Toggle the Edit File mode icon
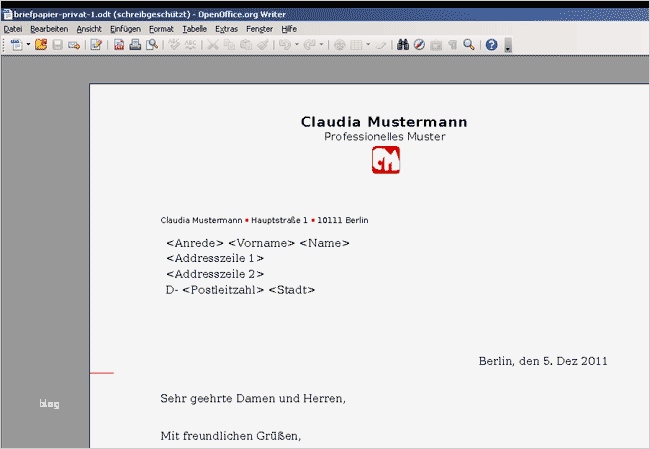 96,44
